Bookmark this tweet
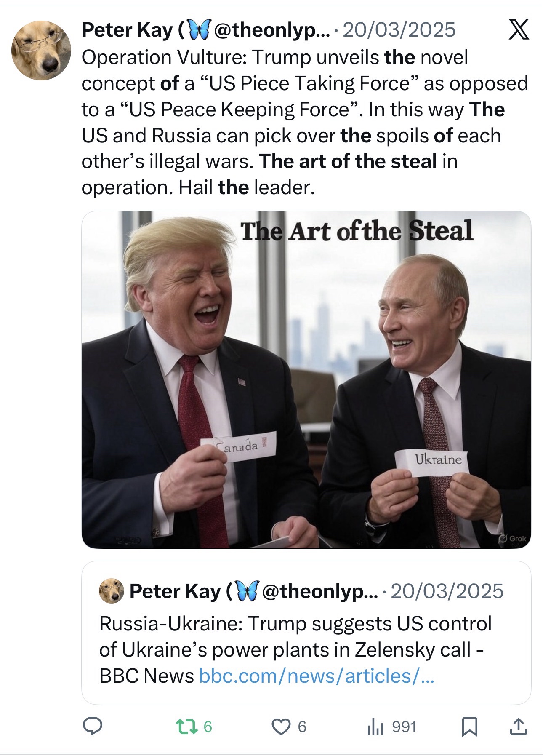Viewport: 543px width, 756px height. pyautogui.click(x=469, y=727)
